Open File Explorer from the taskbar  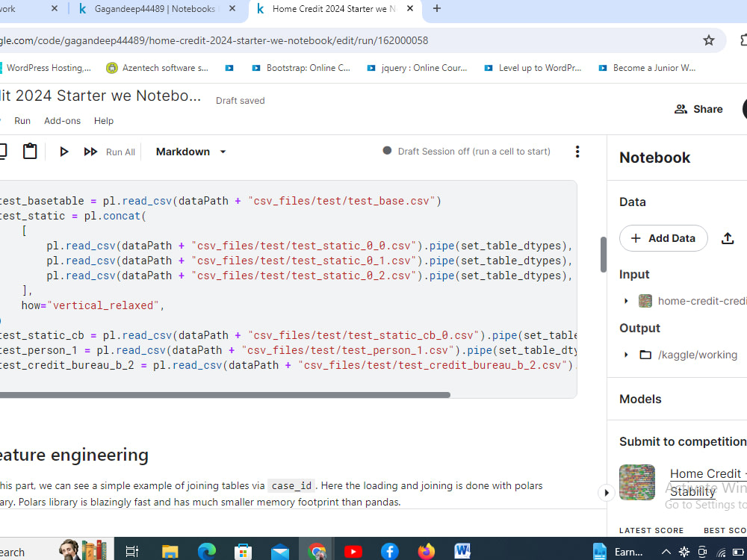(170, 552)
